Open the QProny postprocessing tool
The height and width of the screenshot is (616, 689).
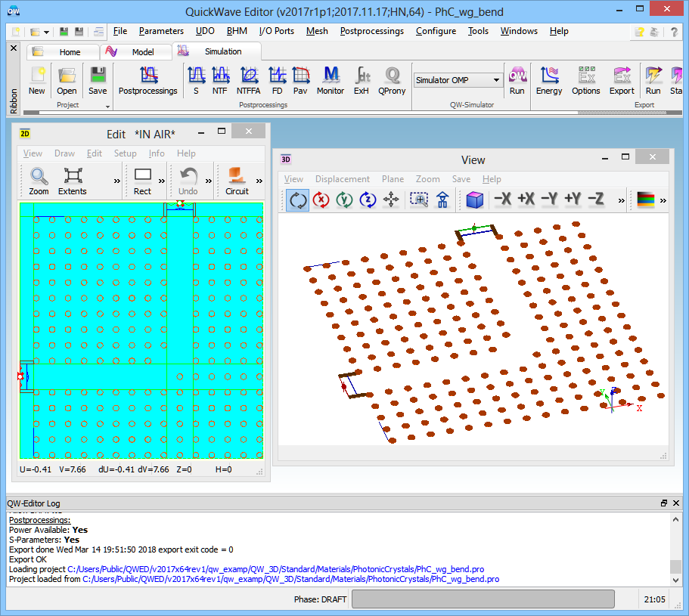pyautogui.click(x=392, y=80)
